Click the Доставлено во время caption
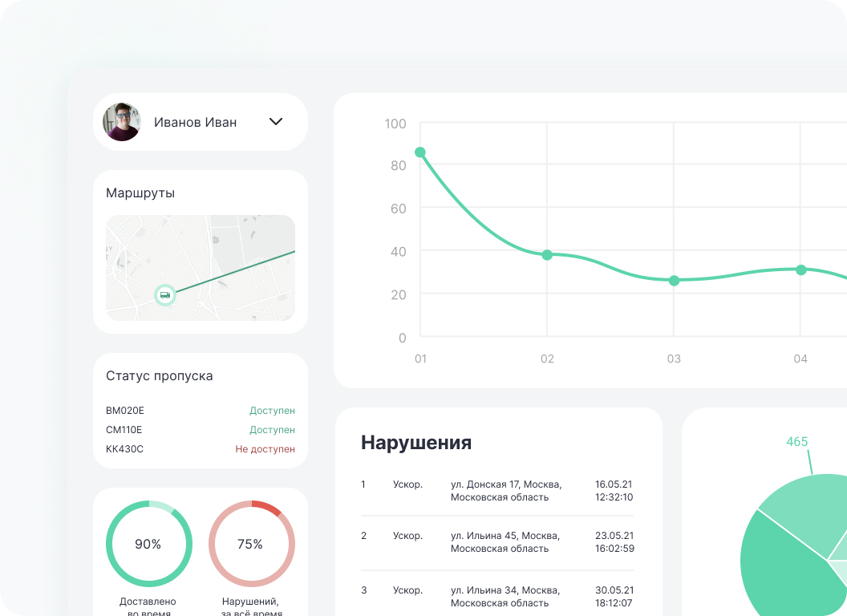Image resolution: width=847 pixels, height=616 pixels. point(148,607)
